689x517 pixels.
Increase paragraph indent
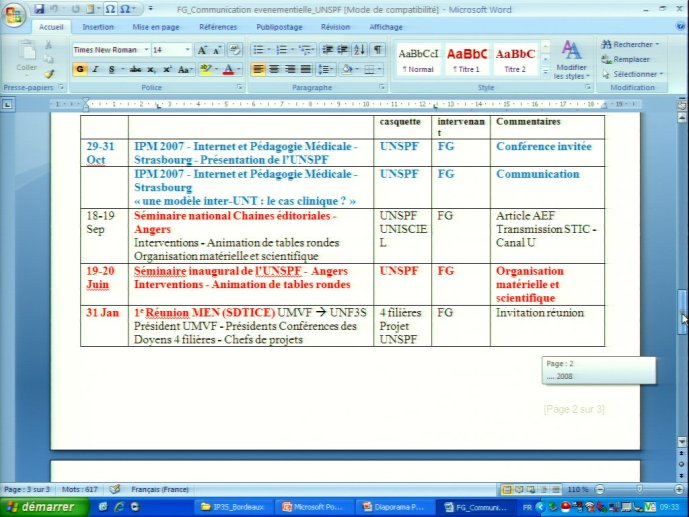(343, 50)
